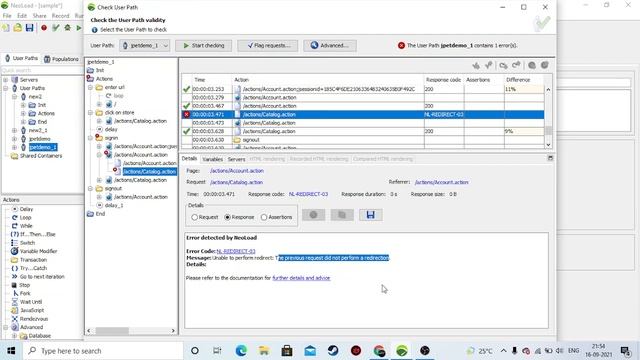Screen dimensions: 640x360
Task: Select the signout row in results table
Action: [x=362, y=140]
